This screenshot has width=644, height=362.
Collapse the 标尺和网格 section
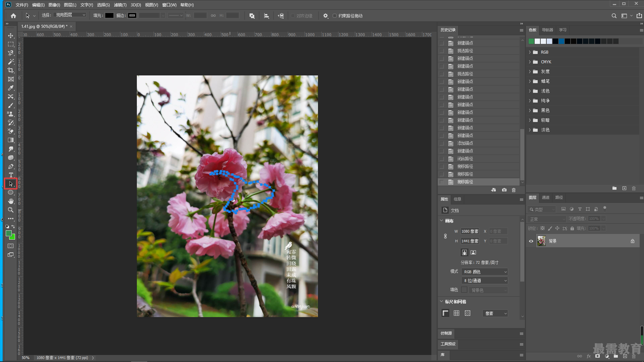click(441, 301)
